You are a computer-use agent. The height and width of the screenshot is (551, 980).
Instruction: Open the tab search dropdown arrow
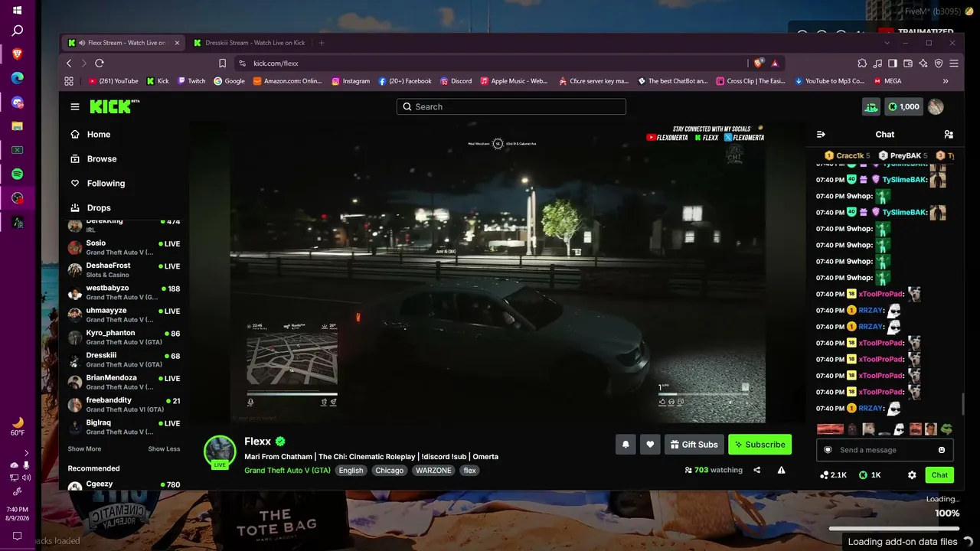(x=886, y=43)
